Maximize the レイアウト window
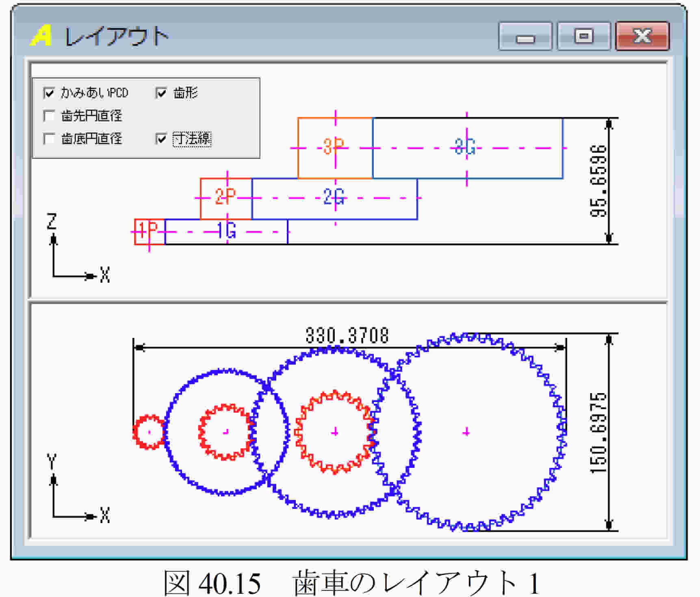700x597 pixels. click(x=583, y=37)
